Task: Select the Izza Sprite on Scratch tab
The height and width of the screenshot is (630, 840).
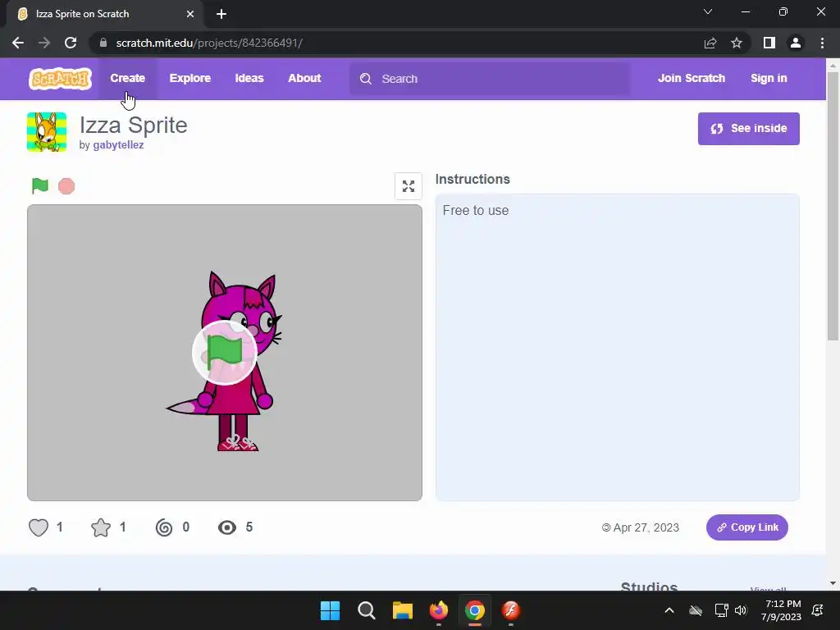Action: (105, 14)
